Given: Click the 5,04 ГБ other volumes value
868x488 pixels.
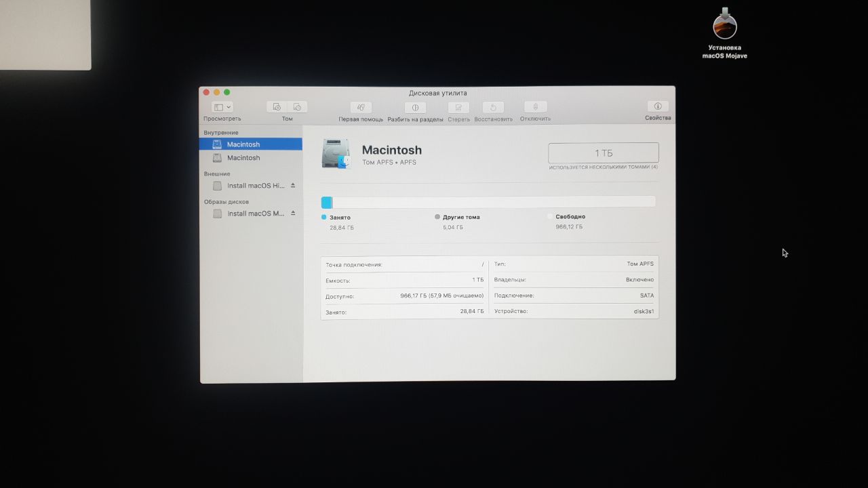Looking at the screenshot, I should click(x=453, y=227).
